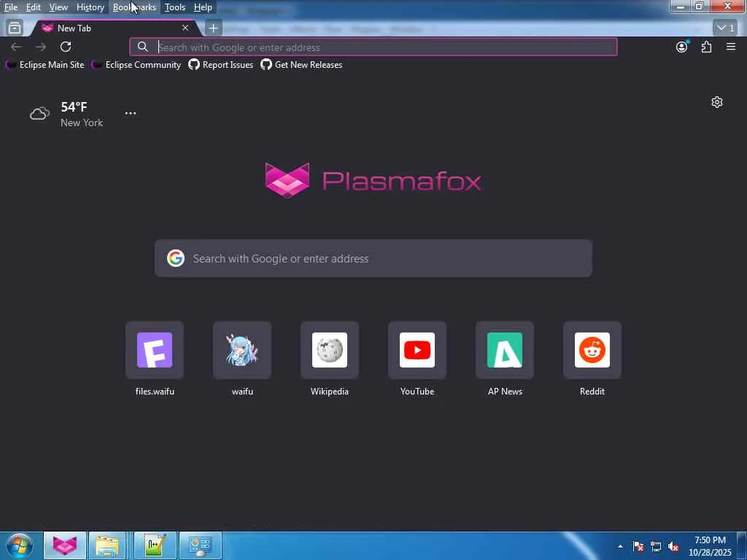This screenshot has height=560, width=747.
Task: Open the notepad editor taskbar icon
Action: click(x=155, y=545)
